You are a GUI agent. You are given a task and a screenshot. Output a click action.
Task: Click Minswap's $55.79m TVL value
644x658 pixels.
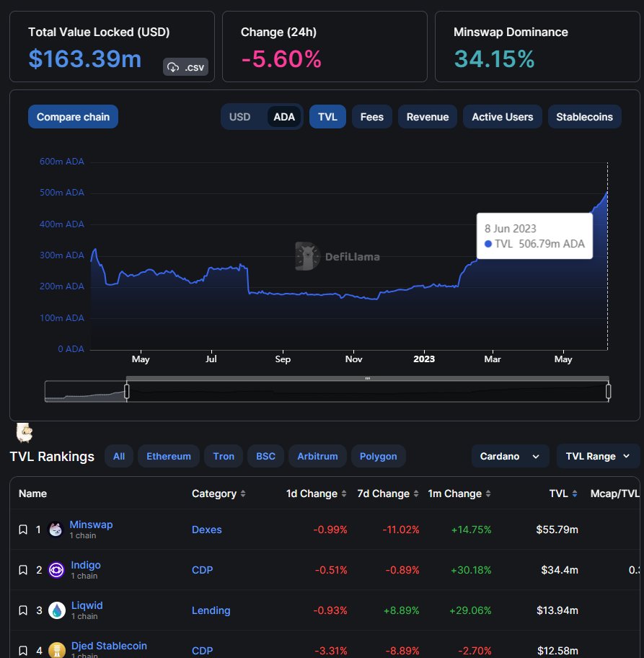[x=557, y=530]
